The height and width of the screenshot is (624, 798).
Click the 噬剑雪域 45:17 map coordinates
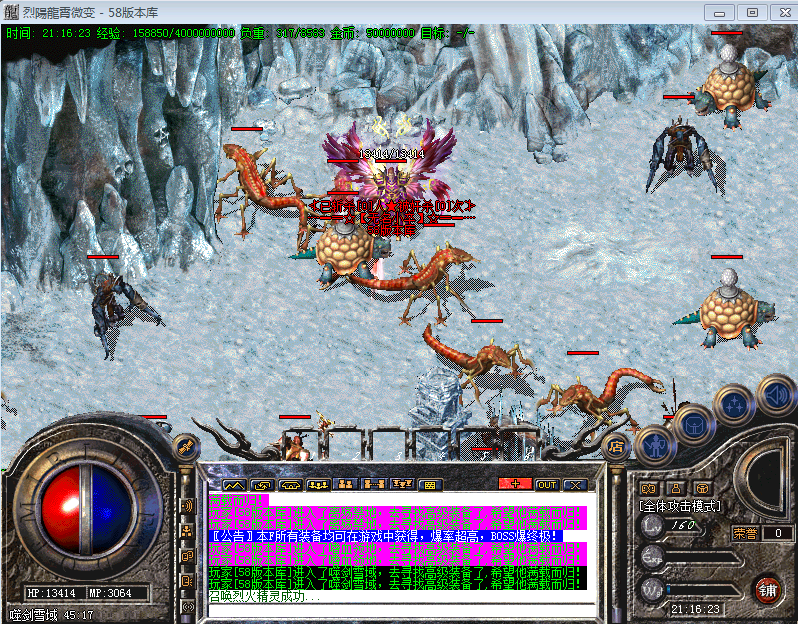pos(51,615)
